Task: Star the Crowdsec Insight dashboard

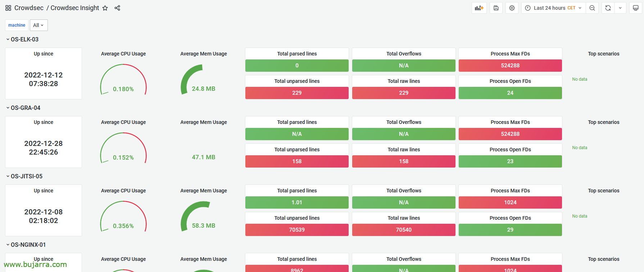Action: [x=105, y=8]
